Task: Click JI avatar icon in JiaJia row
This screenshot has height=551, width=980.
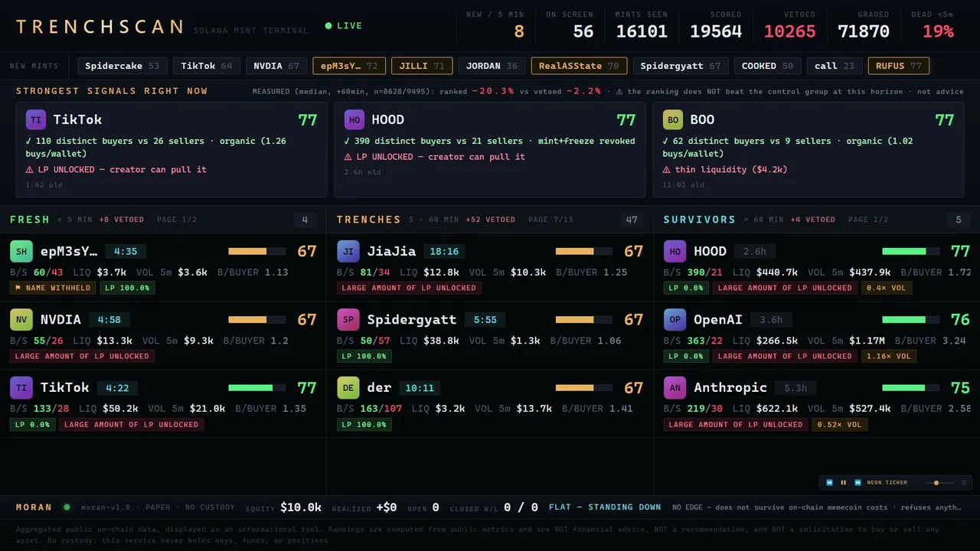Action: pyautogui.click(x=348, y=251)
